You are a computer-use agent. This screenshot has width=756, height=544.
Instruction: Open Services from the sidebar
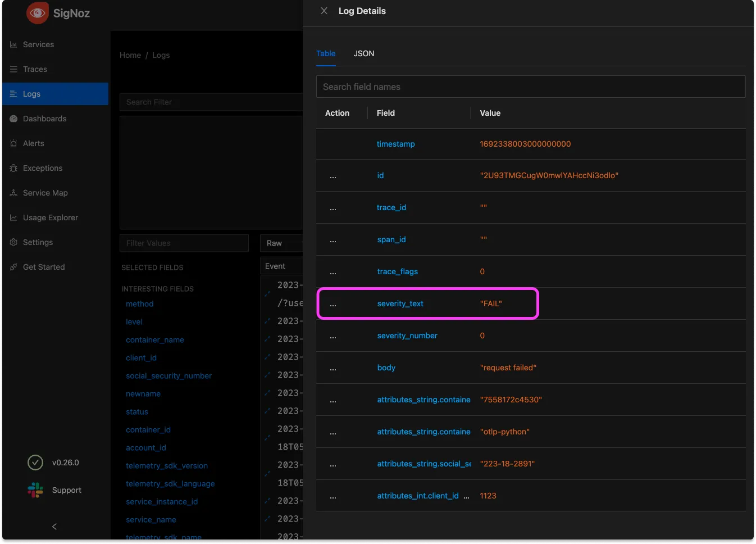(x=38, y=44)
